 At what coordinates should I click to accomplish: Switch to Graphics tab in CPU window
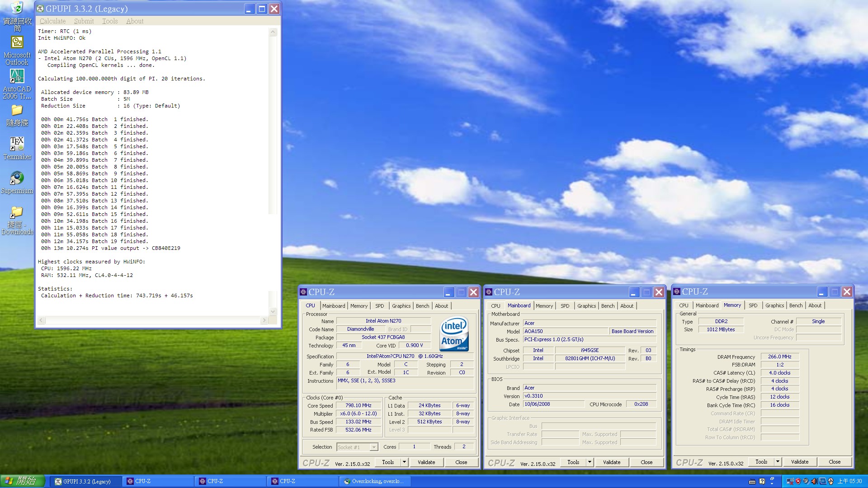tap(401, 306)
